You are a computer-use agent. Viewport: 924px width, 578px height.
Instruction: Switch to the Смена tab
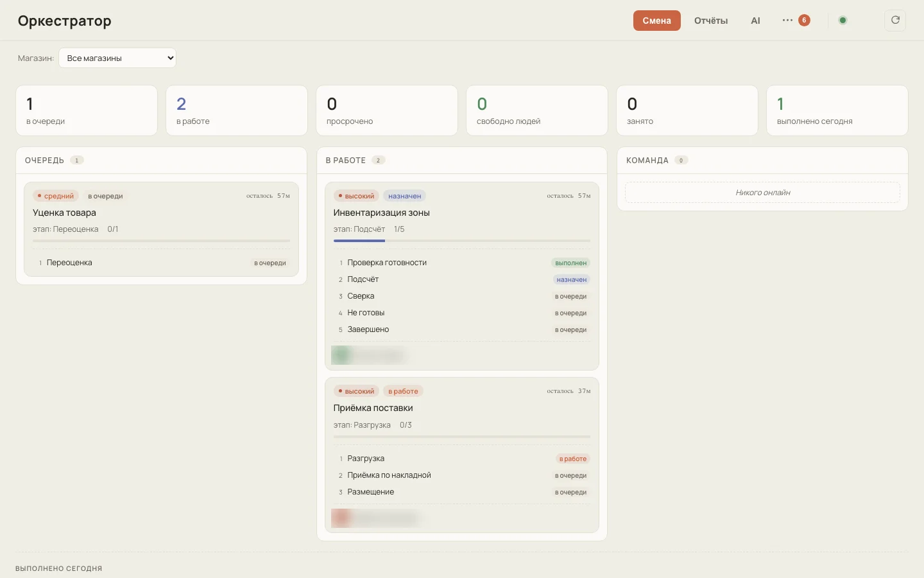[x=656, y=21]
